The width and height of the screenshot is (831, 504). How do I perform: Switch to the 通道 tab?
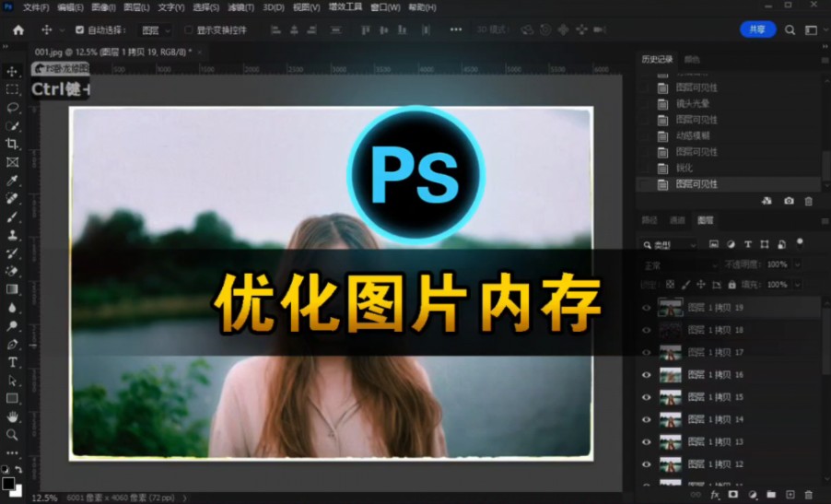[x=677, y=220]
